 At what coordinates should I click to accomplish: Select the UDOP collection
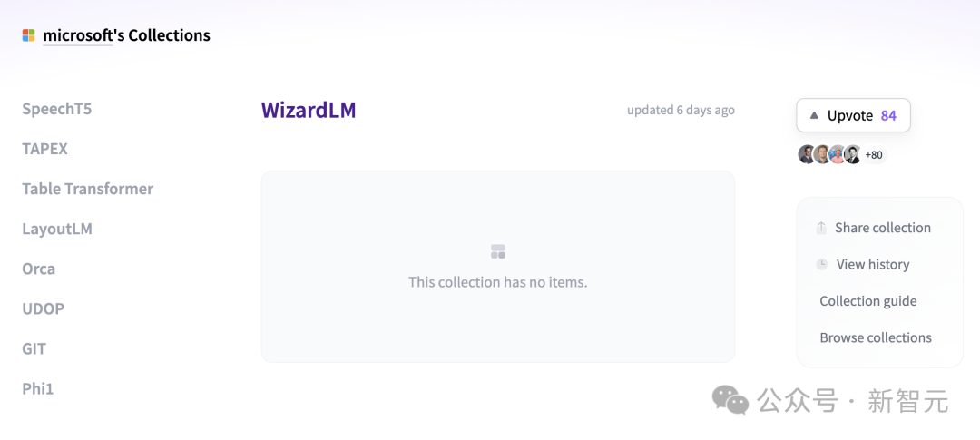click(x=44, y=308)
